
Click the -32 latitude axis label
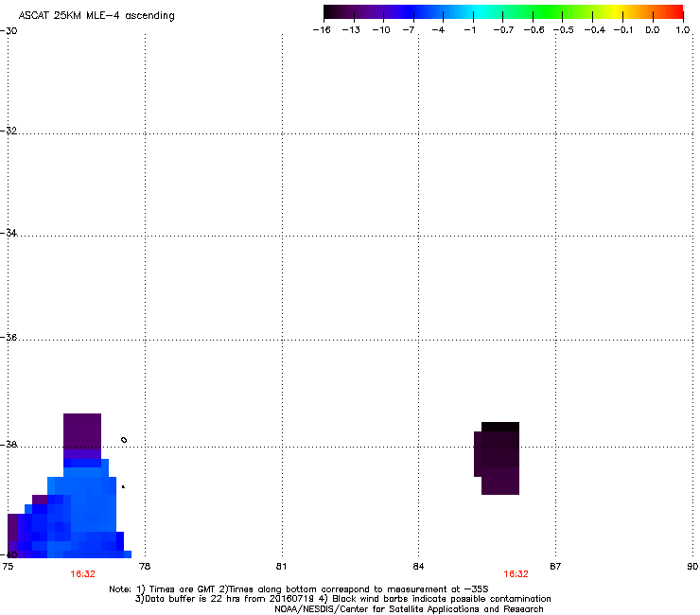tap(9, 131)
